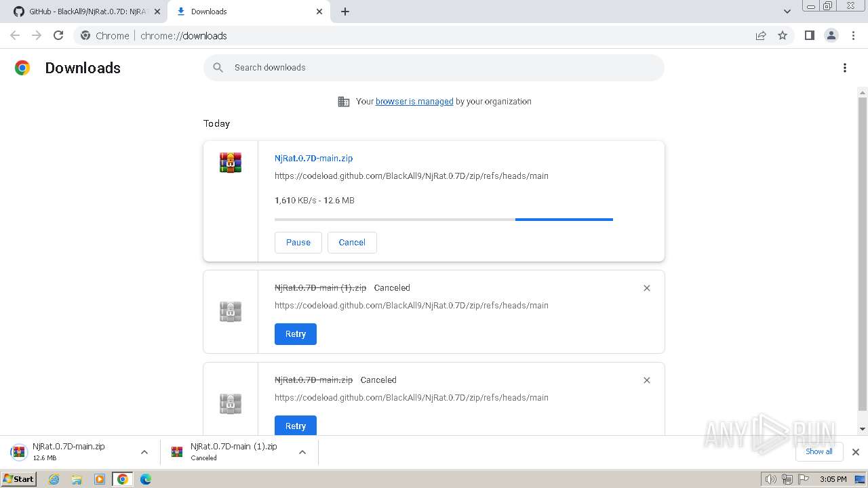Open a new tab with plus button
Viewport: 868px width, 488px height.
click(x=345, y=12)
